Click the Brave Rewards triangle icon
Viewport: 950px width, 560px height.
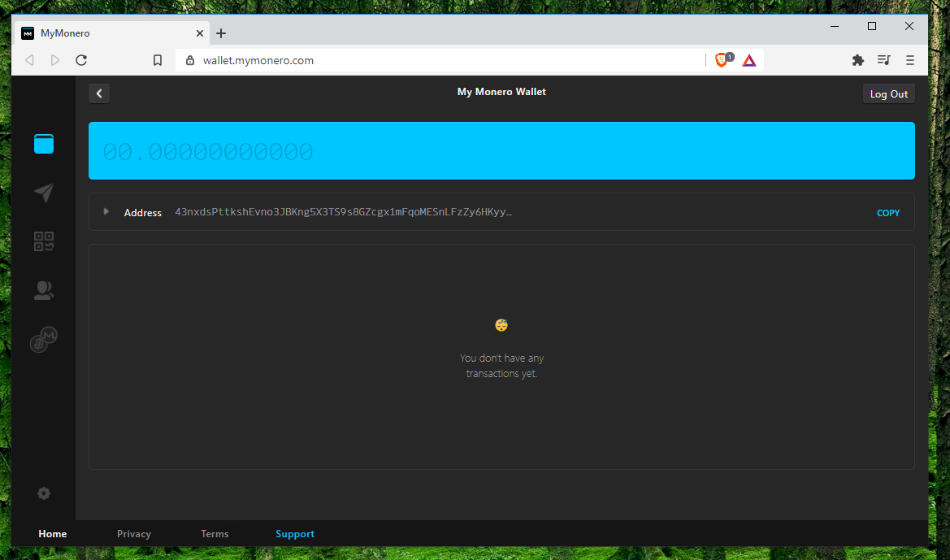click(x=749, y=60)
